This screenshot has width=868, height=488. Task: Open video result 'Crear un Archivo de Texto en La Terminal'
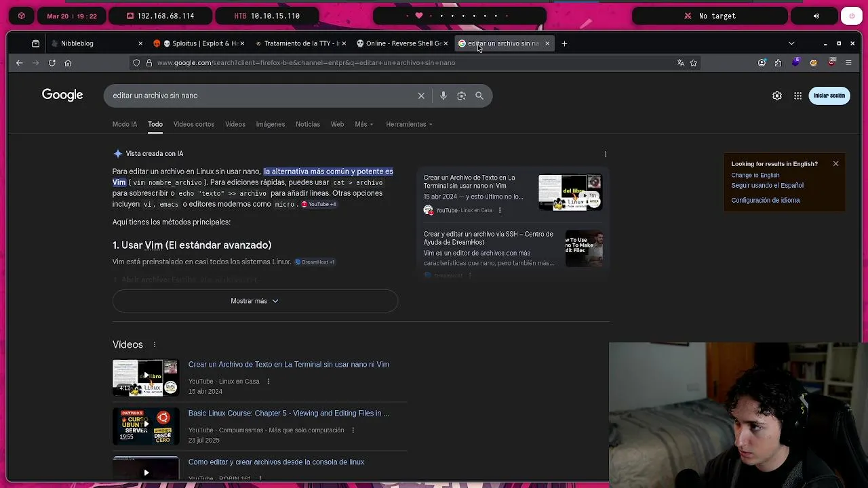288,365
